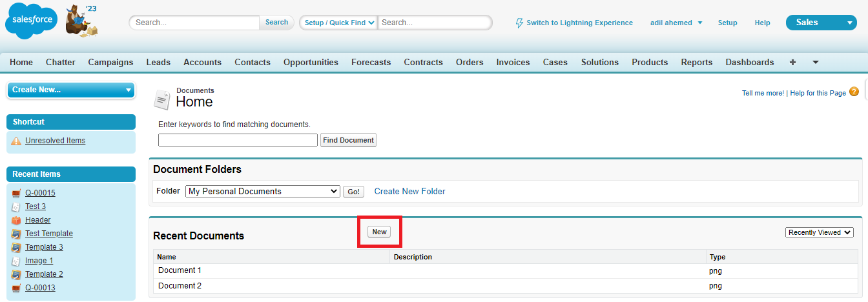Click the quote icon next to Q-00015
The width and height of the screenshot is (868, 302).
[x=16, y=193]
